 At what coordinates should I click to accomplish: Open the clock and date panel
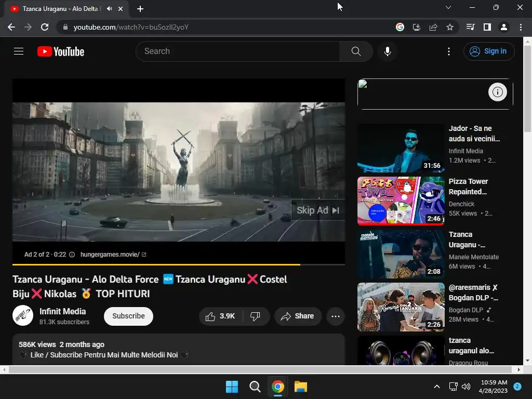494,387
